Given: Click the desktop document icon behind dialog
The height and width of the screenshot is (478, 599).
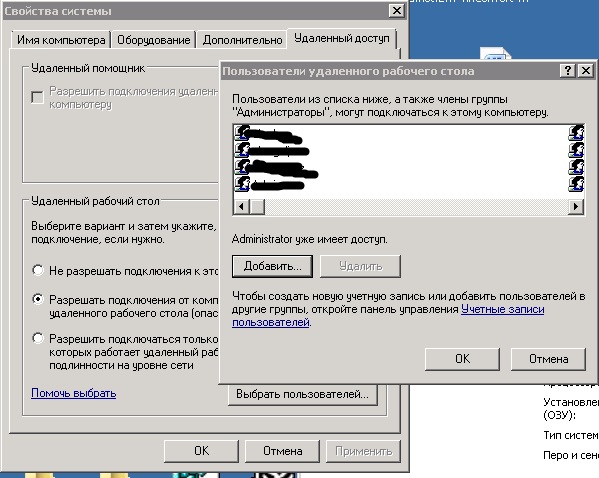Looking at the screenshot, I should (x=495, y=53).
